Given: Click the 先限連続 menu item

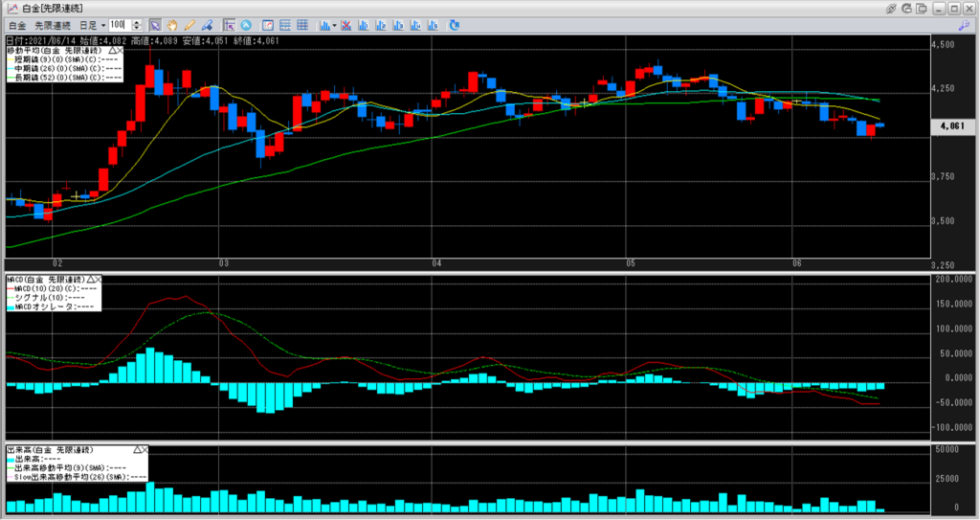Looking at the screenshot, I should 52,24.
